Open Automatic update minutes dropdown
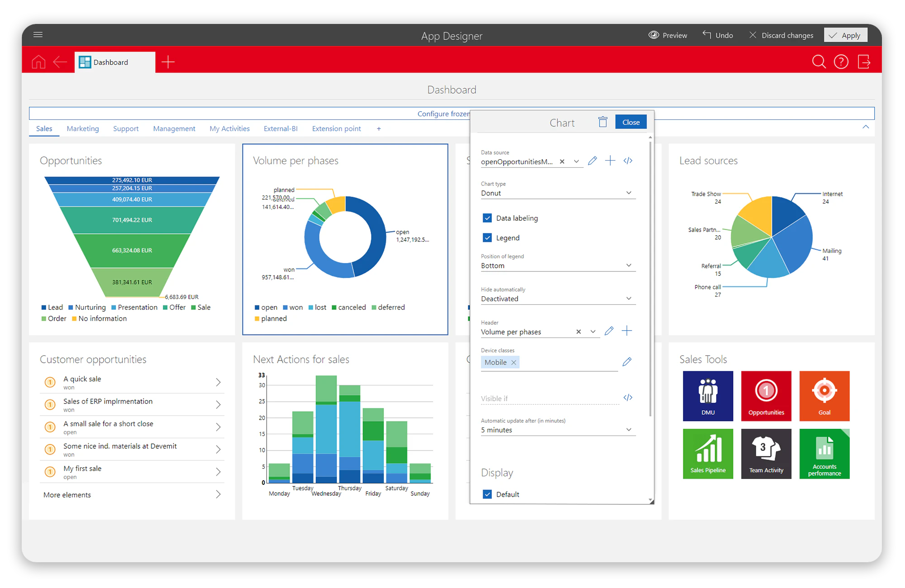The width and height of the screenshot is (905, 588). [557, 430]
